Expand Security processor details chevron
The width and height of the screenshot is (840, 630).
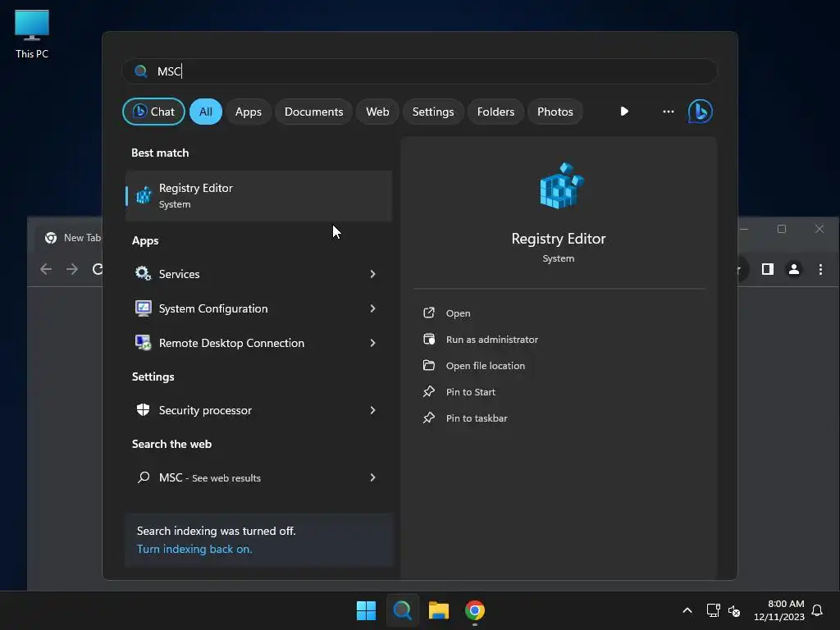tap(373, 410)
